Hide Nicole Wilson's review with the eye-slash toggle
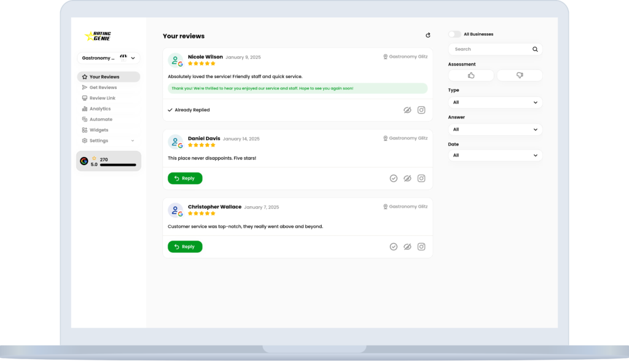 click(408, 109)
